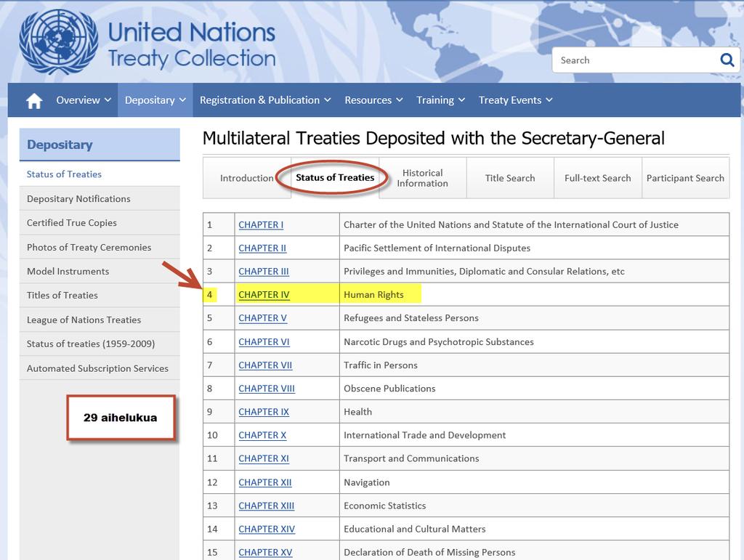Open the CHAPTER VI link
This screenshot has width=744, height=560.
click(264, 342)
